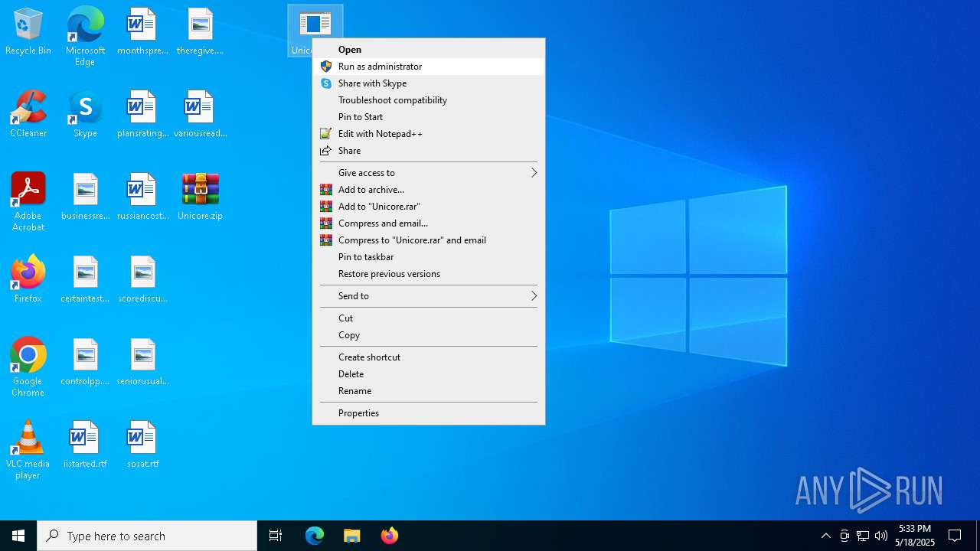This screenshot has height=551, width=980.
Task: Choose Share in the context menu
Action: 428,151
